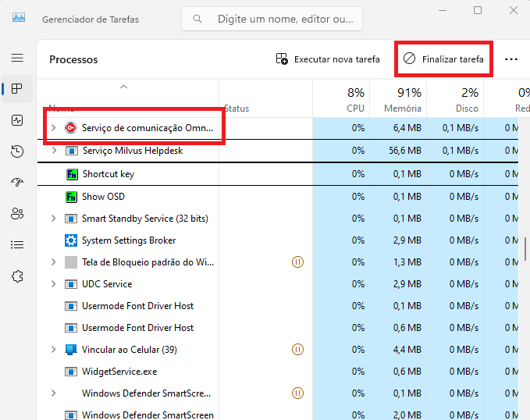
Task: Click the Gerenciador de Tarefas title text
Action: pos(91,20)
